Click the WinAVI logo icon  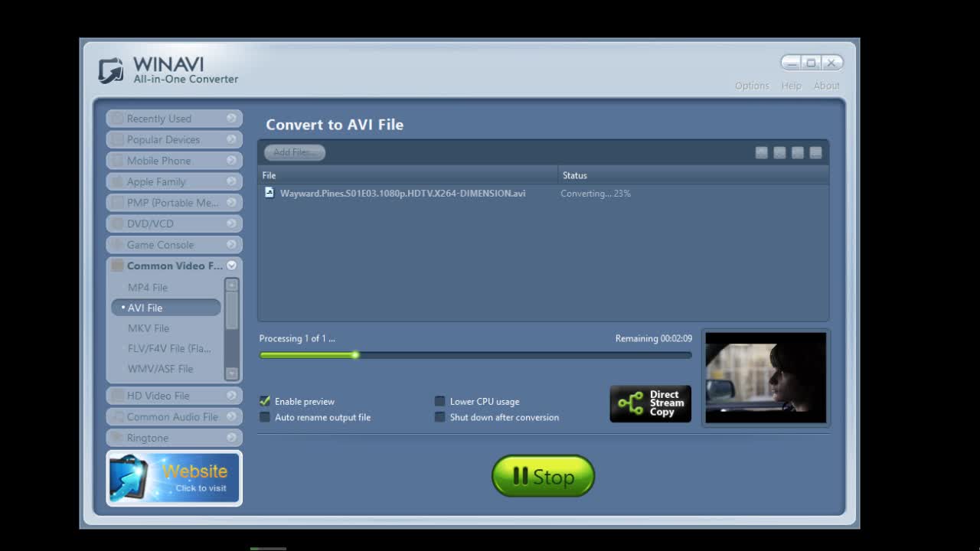tap(111, 70)
